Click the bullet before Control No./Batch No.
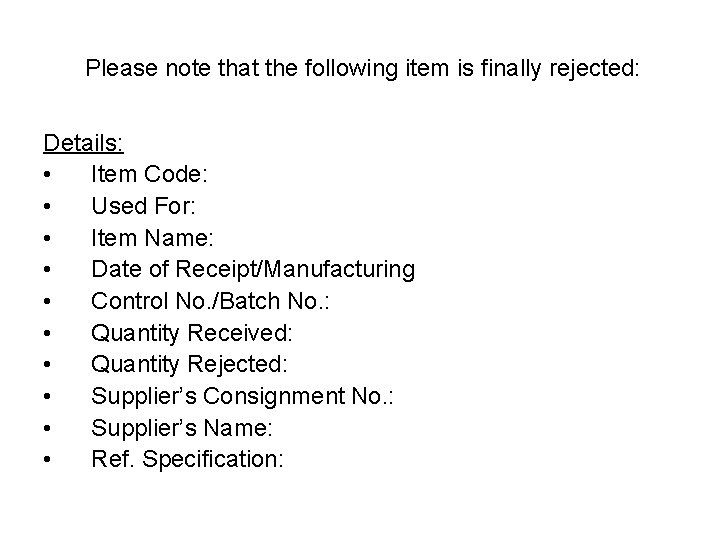Viewport: 720px width, 540px height. point(49,302)
